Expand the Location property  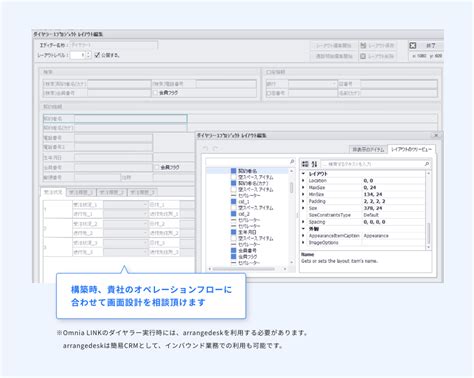303,180
